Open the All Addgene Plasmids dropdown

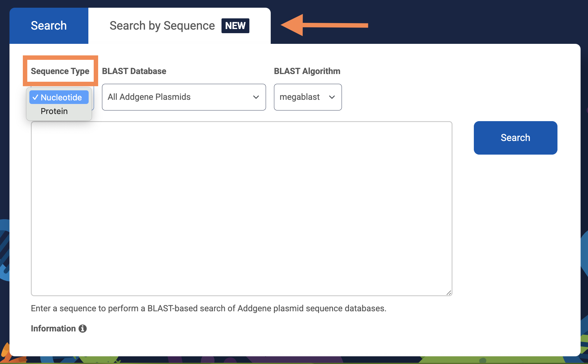184,97
